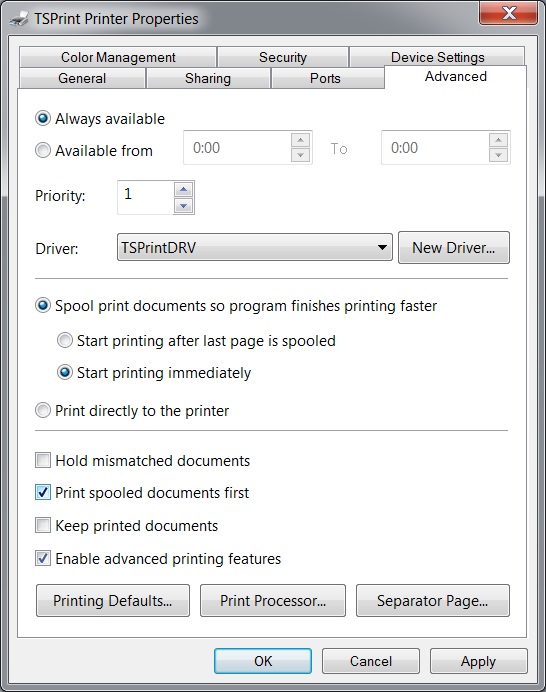
Task: Open the Driver dropdown showing TSPrintDRV
Action: [255, 247]
